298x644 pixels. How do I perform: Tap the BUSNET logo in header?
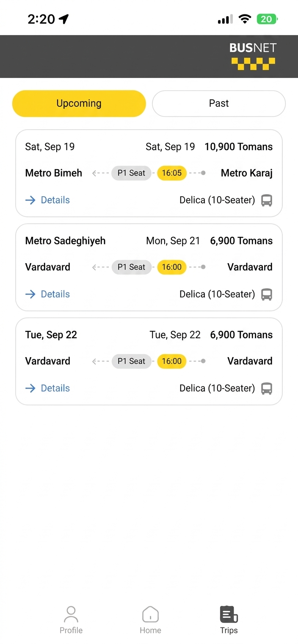(253, 56)
